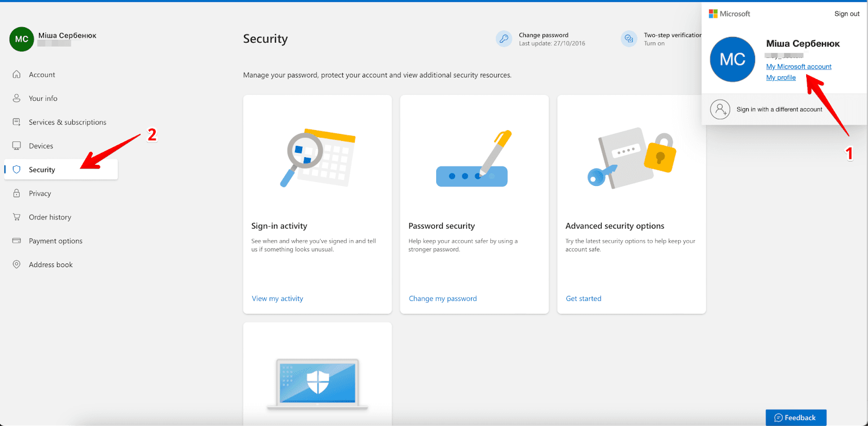Click the Change password key icon

503,39
